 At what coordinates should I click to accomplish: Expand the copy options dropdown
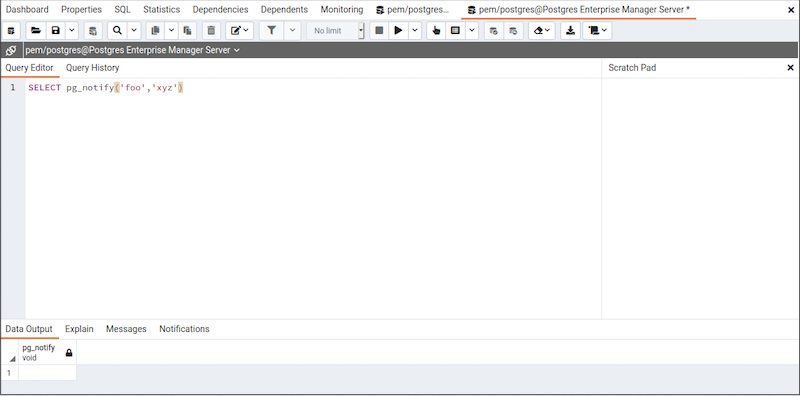click(171, 31)
